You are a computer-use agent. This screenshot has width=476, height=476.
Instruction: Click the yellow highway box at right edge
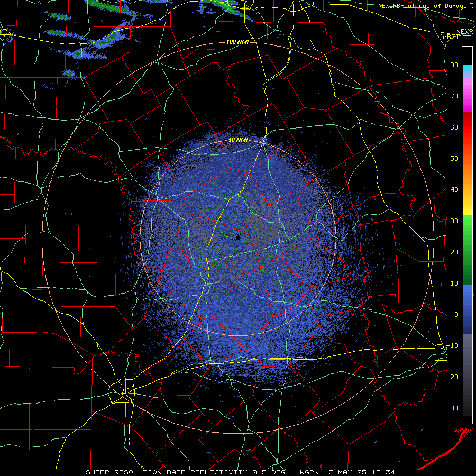pyautogui.click(x=441, y=352)
